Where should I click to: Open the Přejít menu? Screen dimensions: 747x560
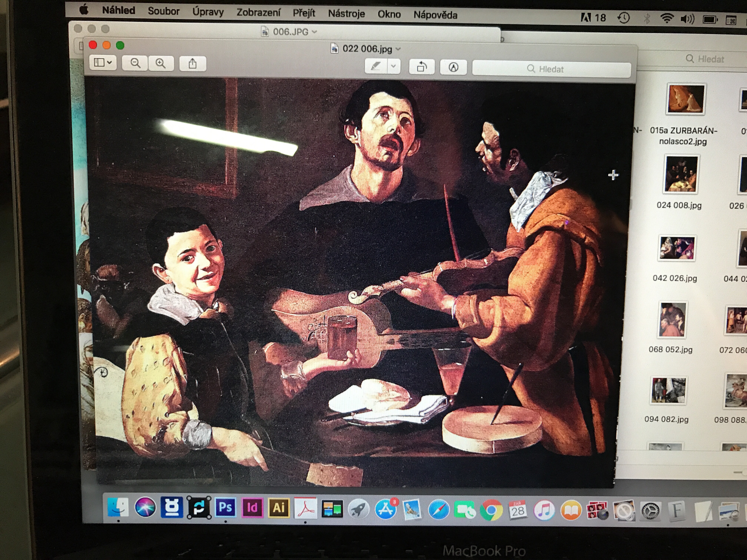(304, 13)
